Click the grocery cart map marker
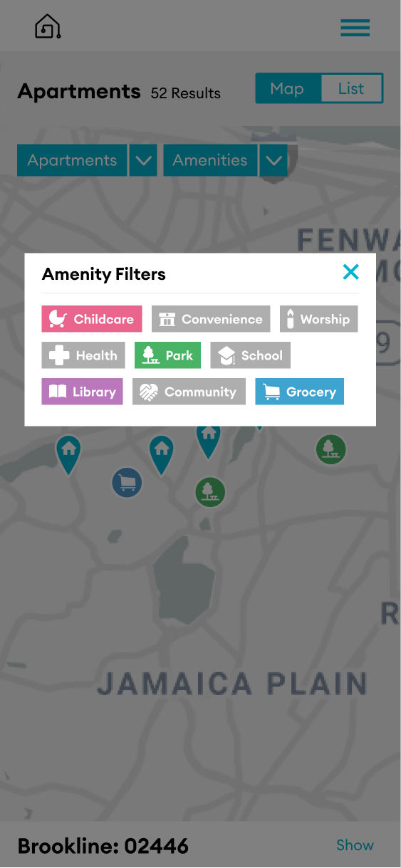 tap(127, 483)
